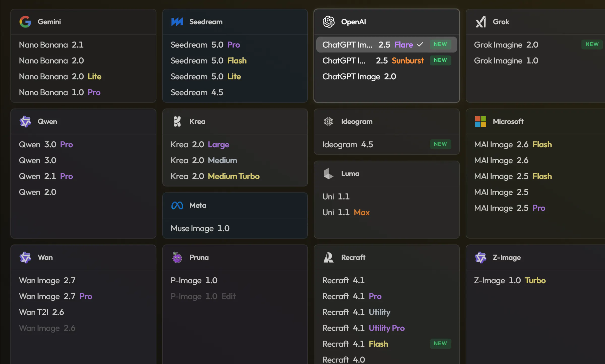Select Qwen 3.0 Pro model
The height and width of the screenshot is (364, 605).
(x=83, y=144)
